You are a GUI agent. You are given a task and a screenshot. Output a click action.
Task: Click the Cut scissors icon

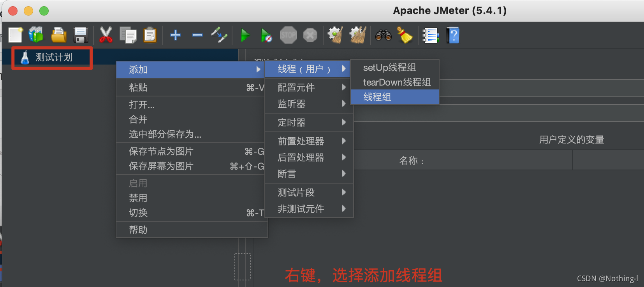pos(106,35)
